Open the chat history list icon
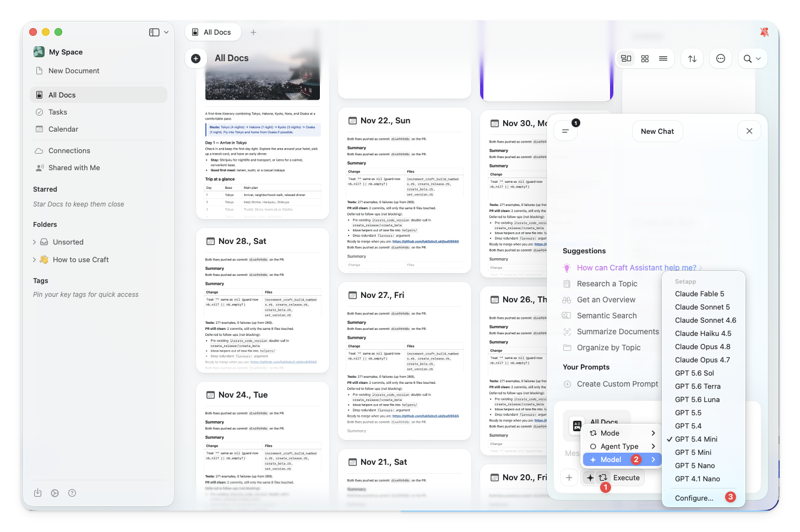 pos(565,131)
